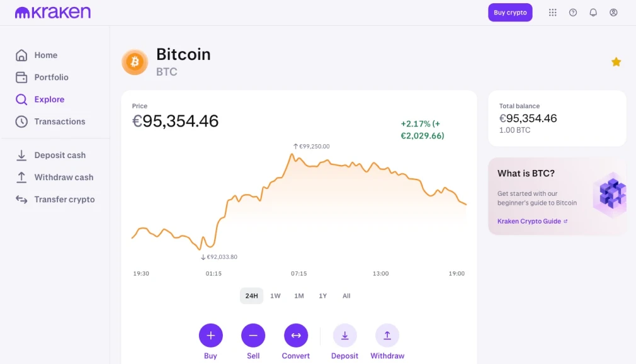Open the account profile icon
Viewport: 636px width, 364px height.
[x=613, y=13]
